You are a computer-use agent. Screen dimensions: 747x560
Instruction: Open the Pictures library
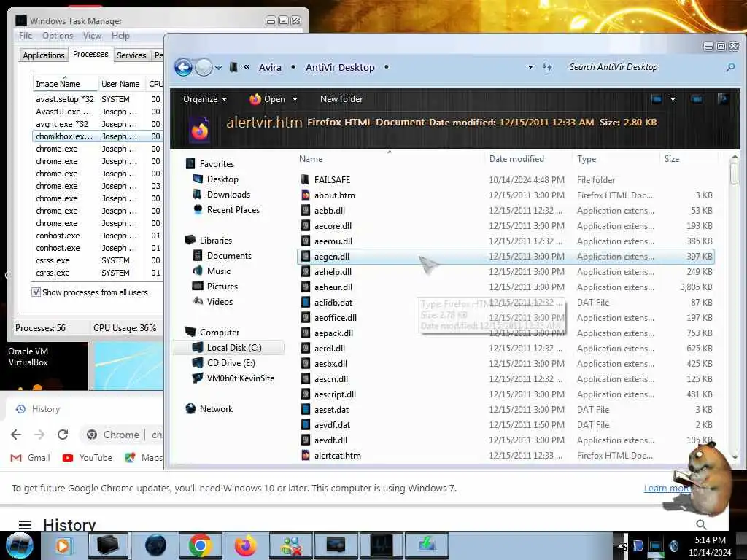point(222,286)
